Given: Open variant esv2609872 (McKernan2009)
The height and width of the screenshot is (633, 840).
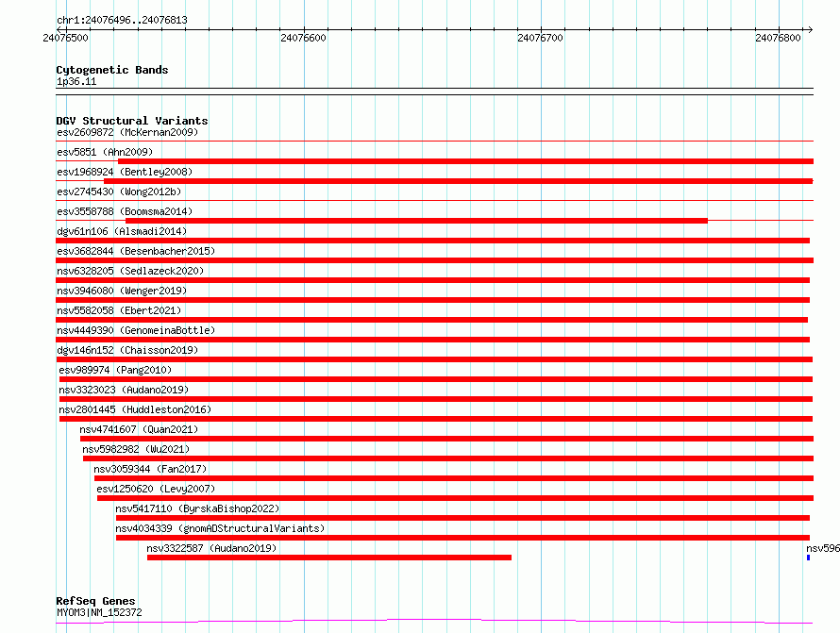Looking at the screenshot, I should point(127,132).
